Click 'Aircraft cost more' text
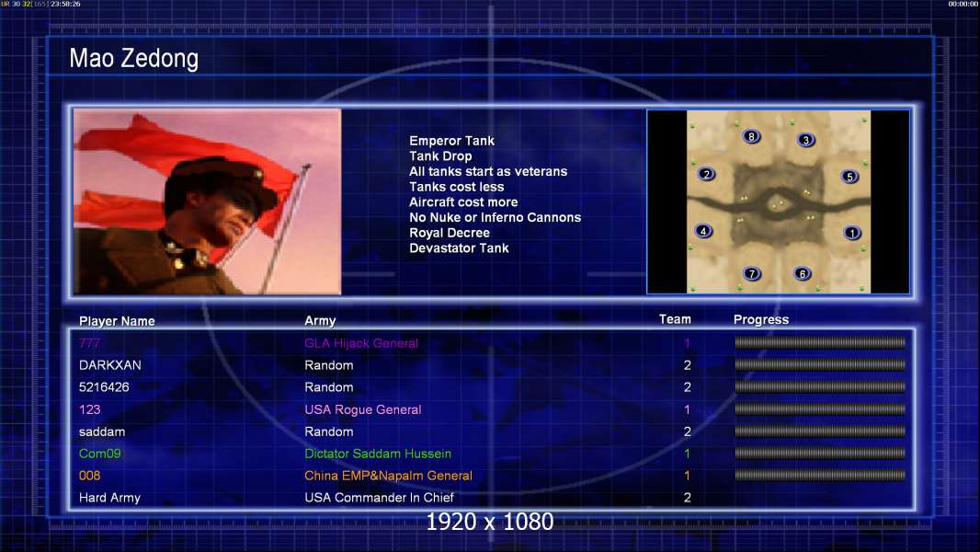This screenshot has width=980, height=552. [463, 201]
